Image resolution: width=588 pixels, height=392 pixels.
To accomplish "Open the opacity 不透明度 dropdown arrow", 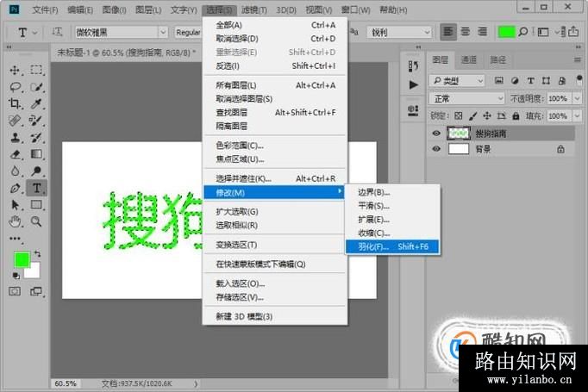I will click(x=577, y=98).
